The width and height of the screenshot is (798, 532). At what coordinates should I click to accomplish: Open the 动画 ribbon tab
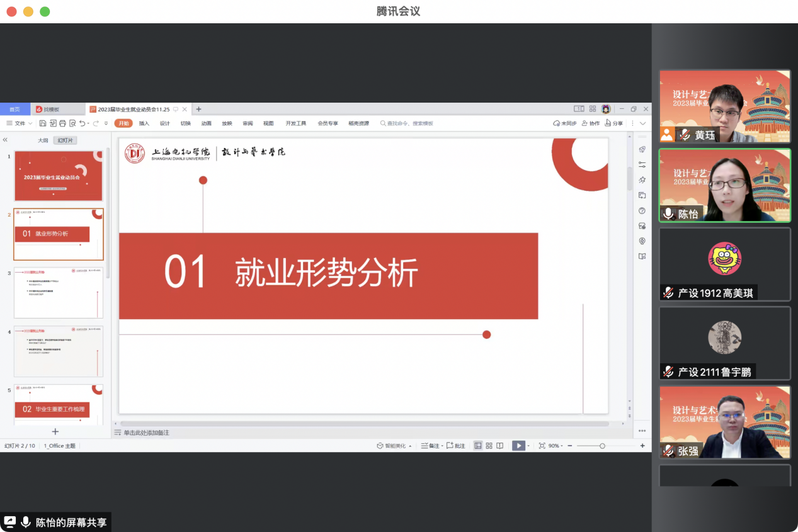coord(206,123)
